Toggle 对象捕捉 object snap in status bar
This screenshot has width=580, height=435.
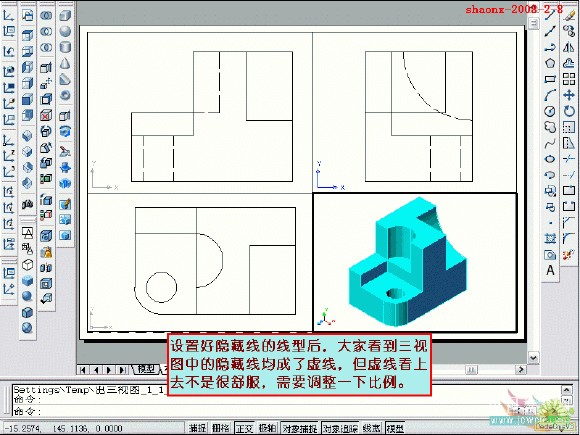click(300, 428)
